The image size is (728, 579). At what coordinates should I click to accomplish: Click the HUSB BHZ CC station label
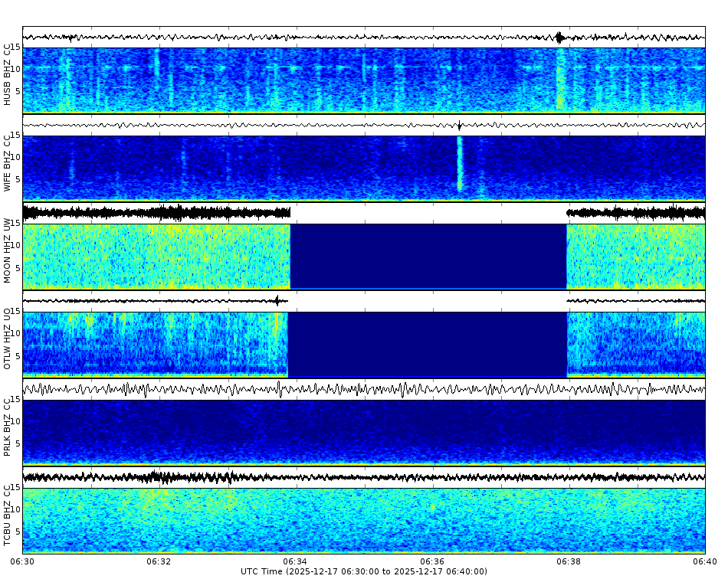tap(9, 73)
